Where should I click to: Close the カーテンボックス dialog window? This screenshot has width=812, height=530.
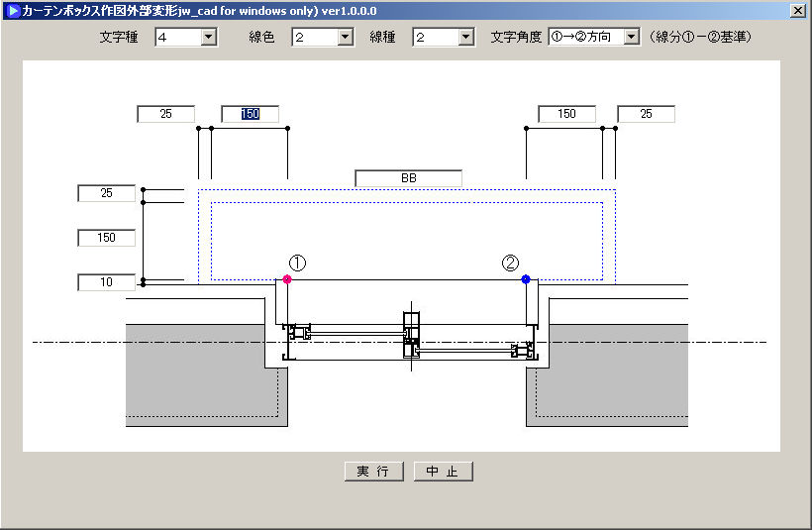coord(798,10)
